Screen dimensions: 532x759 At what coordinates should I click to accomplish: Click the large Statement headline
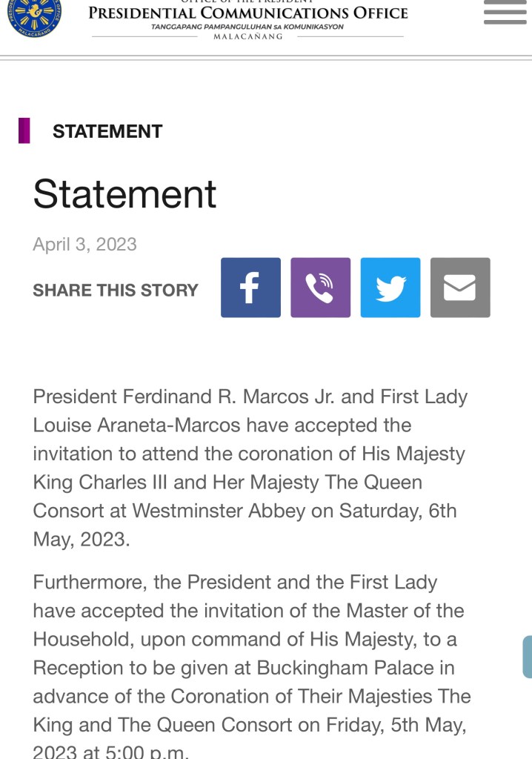124,194
